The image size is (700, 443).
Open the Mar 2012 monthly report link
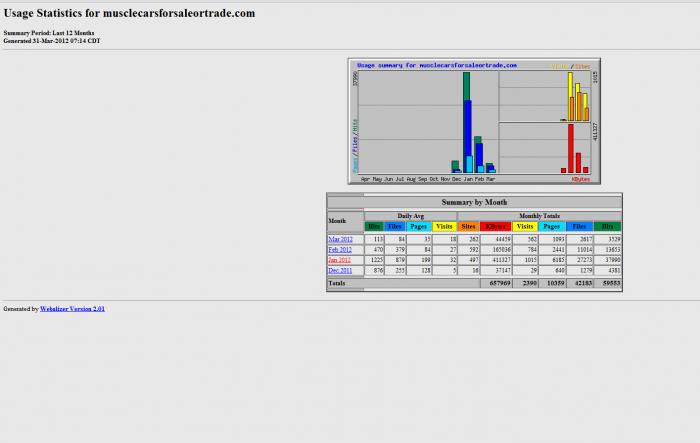point(340,239)
